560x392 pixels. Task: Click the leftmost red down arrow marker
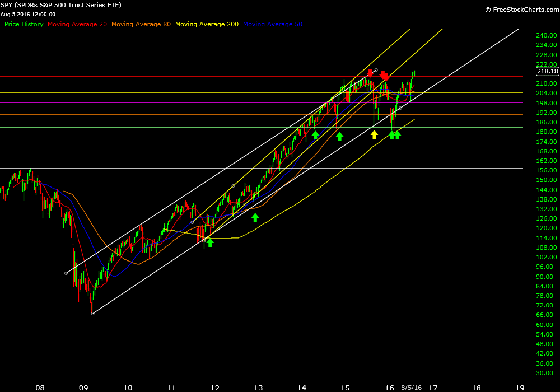coord(370,73)
